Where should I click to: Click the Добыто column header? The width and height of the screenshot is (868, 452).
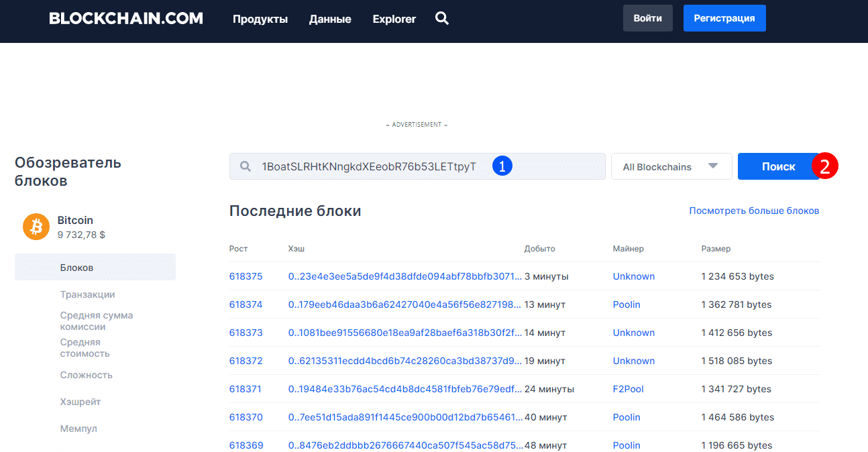coord(540,249)
